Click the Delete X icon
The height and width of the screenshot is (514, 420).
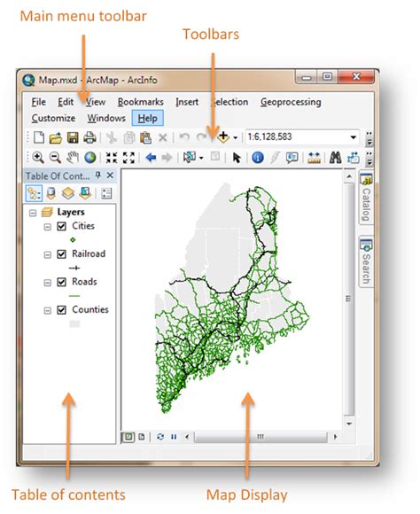[163, 137]
